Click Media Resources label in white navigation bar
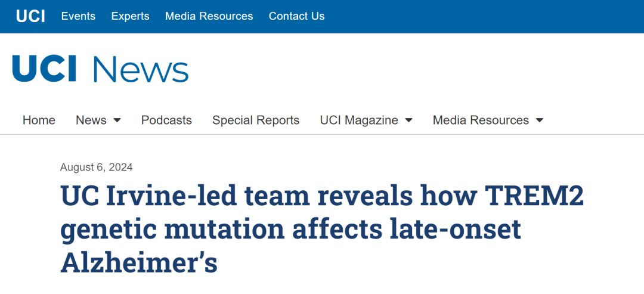Image resolution: width=644 pixels, height=294 pixels. 481,120
